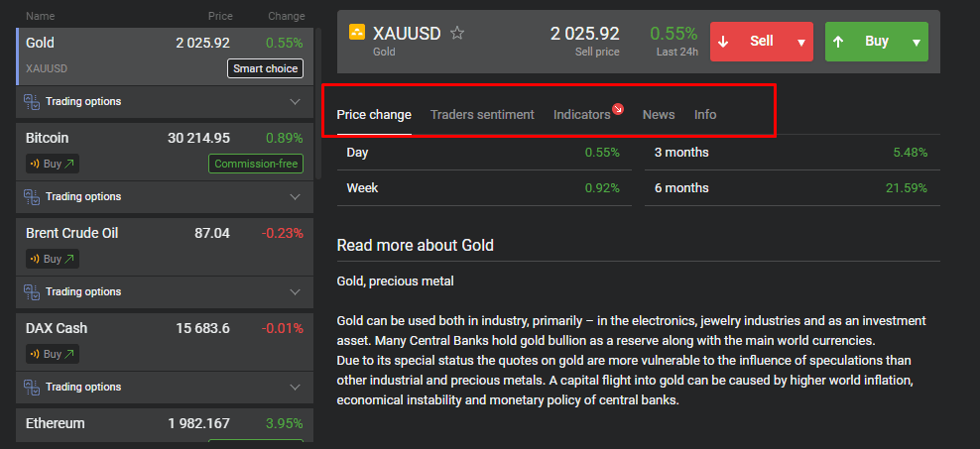Click the gold XAUUSD instrument icon
Screen dimensions: 980x449
point(357,33)
